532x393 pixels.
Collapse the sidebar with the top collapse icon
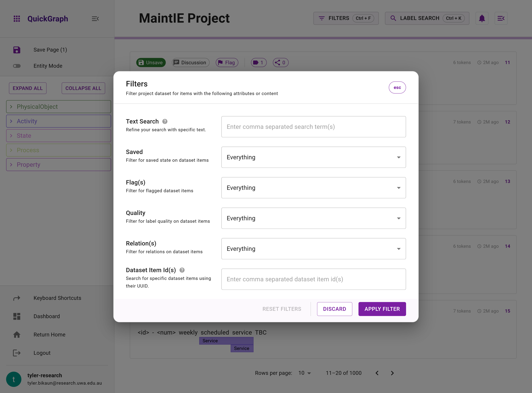point(95,19)
